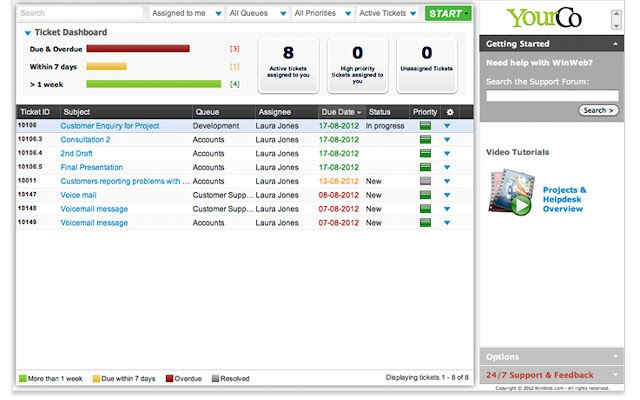Play the Projects & Helpdesk Overview video

point(511,193)
